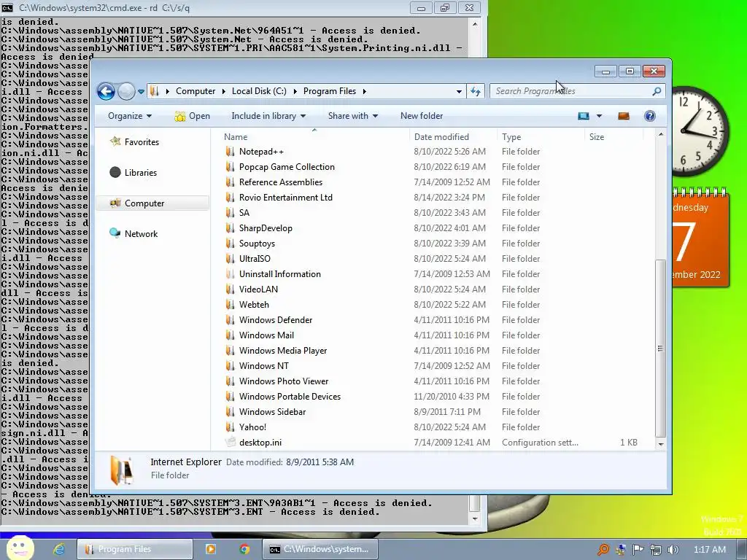This screenshot has width=747, height=560.
Task: Expand the arrow after Local Disk (C:) breadcrumb
Action: pos(295,91)
